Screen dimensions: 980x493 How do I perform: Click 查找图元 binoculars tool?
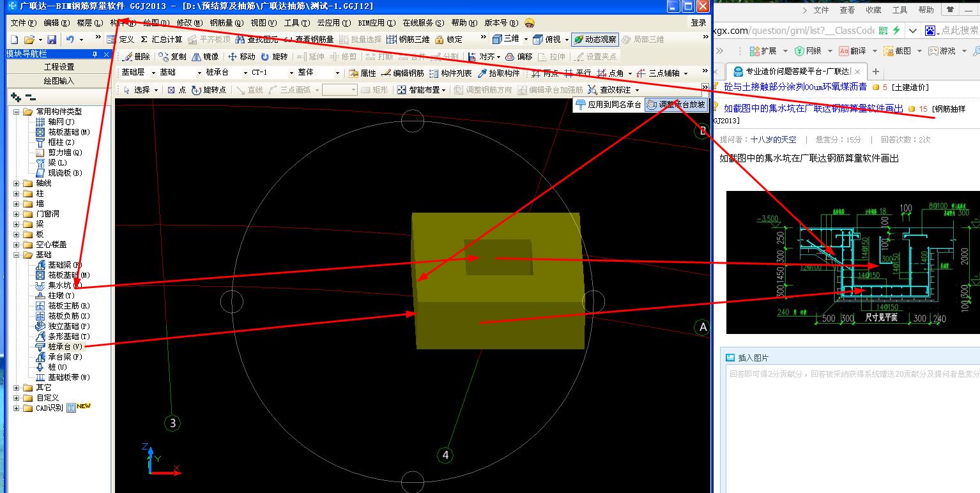point(257,40)
